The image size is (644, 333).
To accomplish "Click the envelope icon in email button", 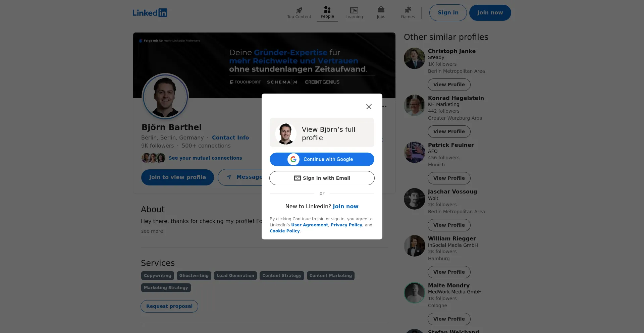I will [297, 178].
